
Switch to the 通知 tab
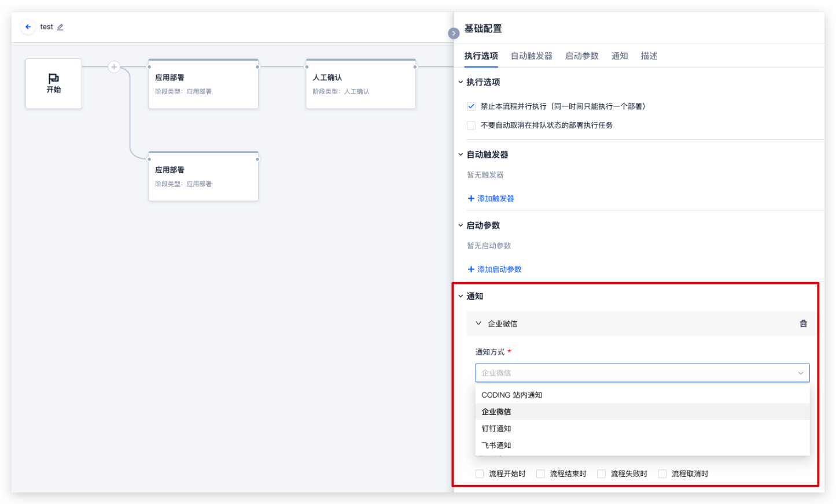(x=620, y=56)
